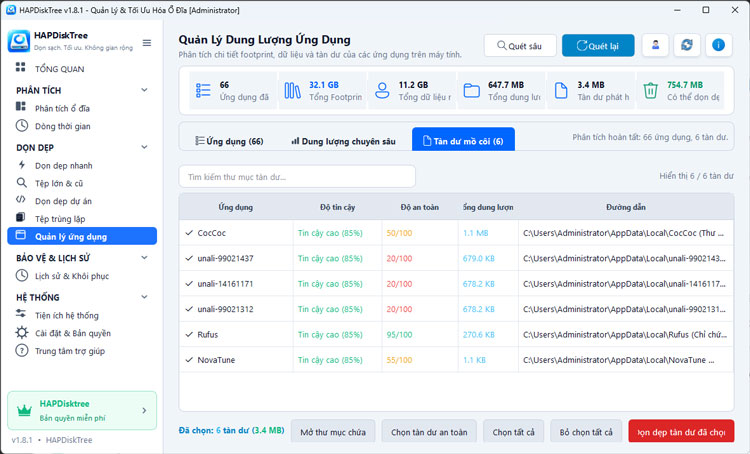Click the CocCoc 1.1 MB size value
Viewport: 750px width, 454px height.
[x=475, y=233]
